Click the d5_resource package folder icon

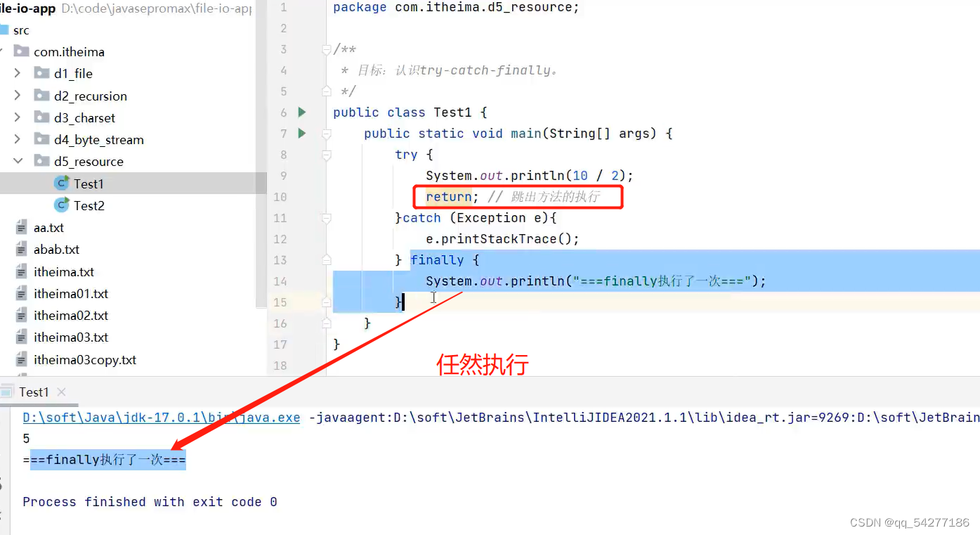point(41,161)
